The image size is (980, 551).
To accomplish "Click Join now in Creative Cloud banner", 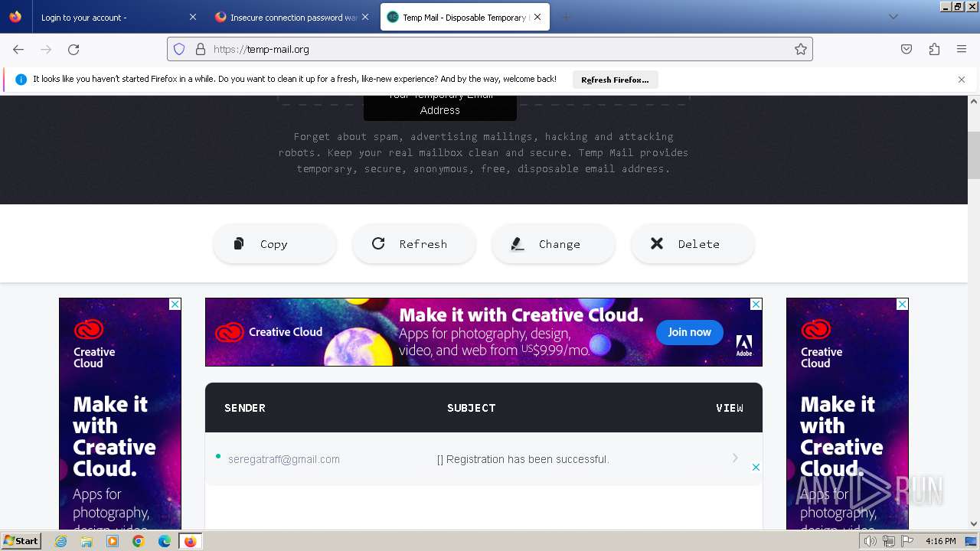I will click(x=689, y=332).
